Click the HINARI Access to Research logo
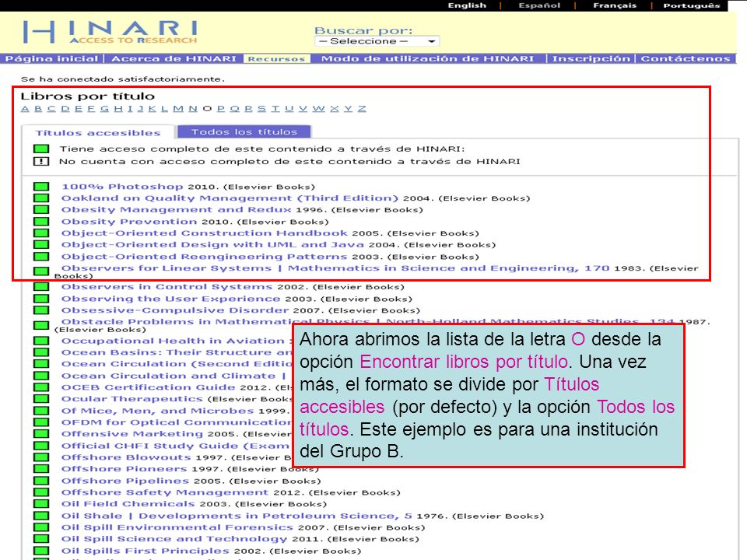 point(110,33)
